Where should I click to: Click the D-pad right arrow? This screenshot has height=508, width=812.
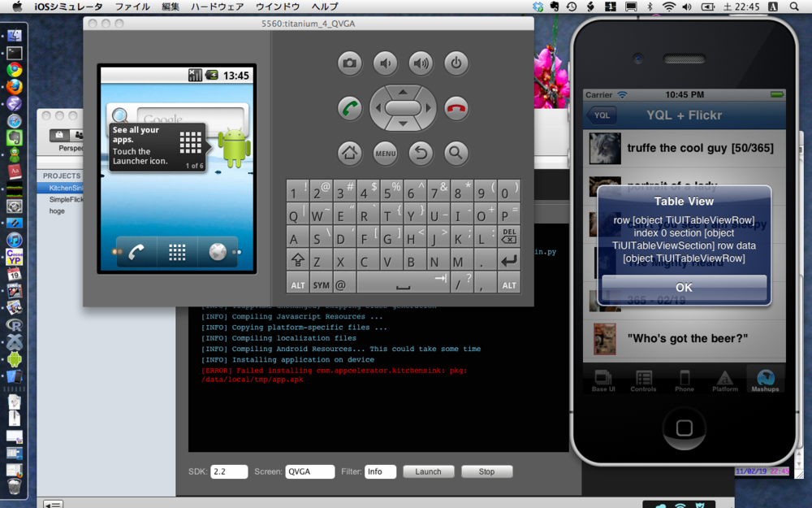428,108
